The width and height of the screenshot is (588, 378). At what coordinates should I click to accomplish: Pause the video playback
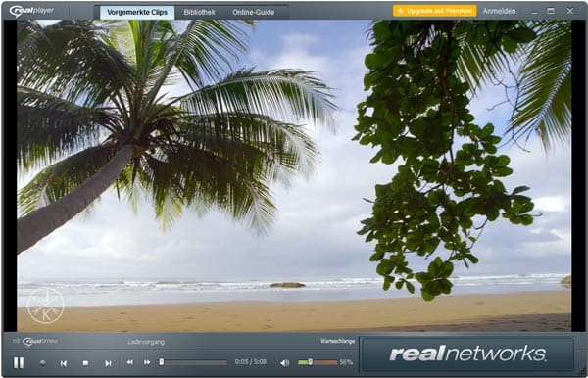(x=19, y=362)
